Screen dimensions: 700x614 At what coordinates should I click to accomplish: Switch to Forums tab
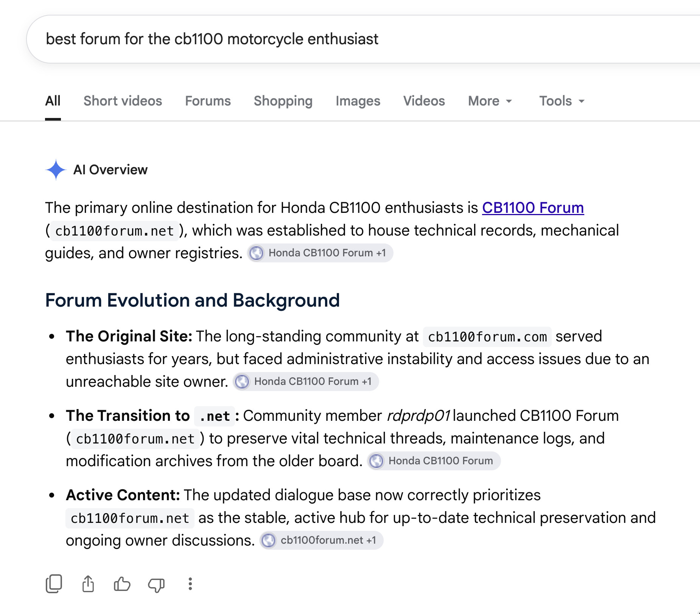pyautogui.click(x=208, y=101)
